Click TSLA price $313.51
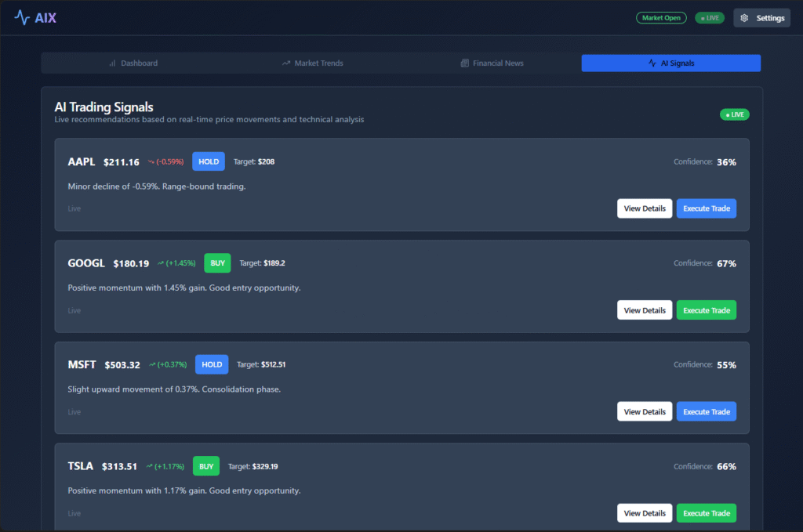 (119, 466)
